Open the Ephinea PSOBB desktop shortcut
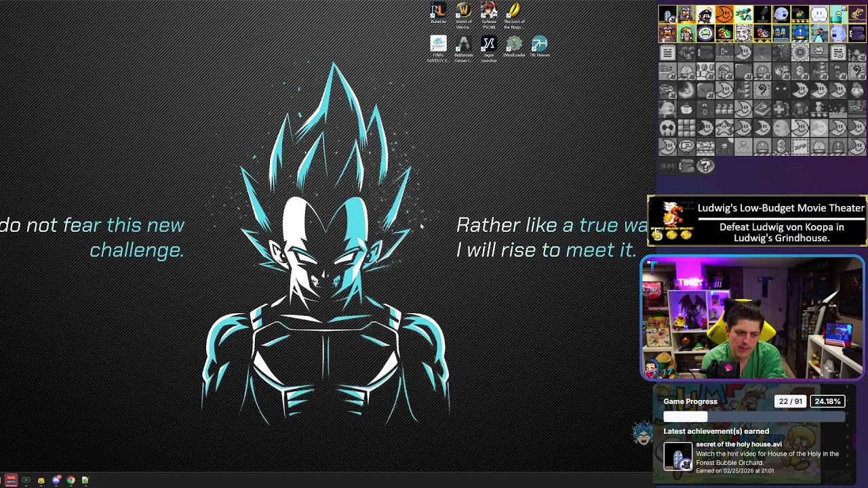 [489, 15]
